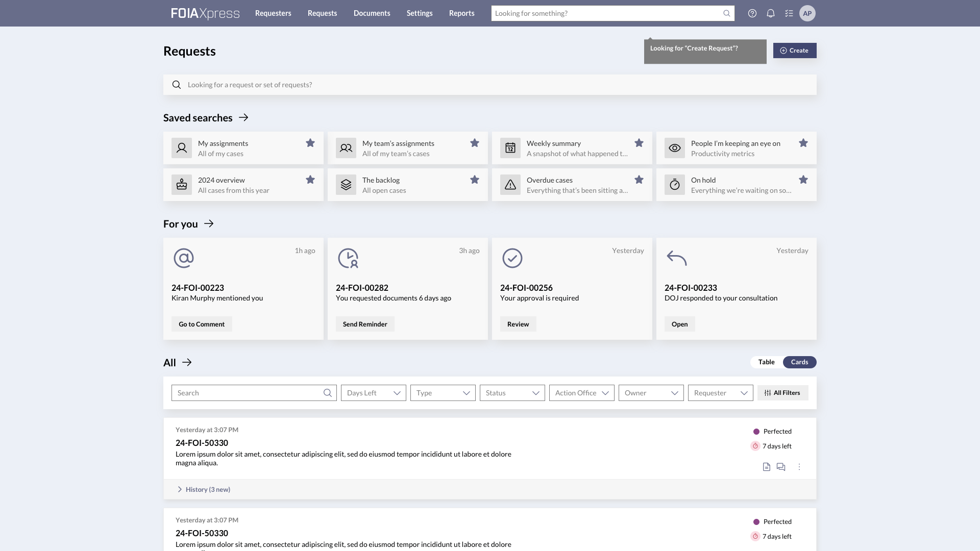Open the Documents menu in the navigation bar

[372, 13]
